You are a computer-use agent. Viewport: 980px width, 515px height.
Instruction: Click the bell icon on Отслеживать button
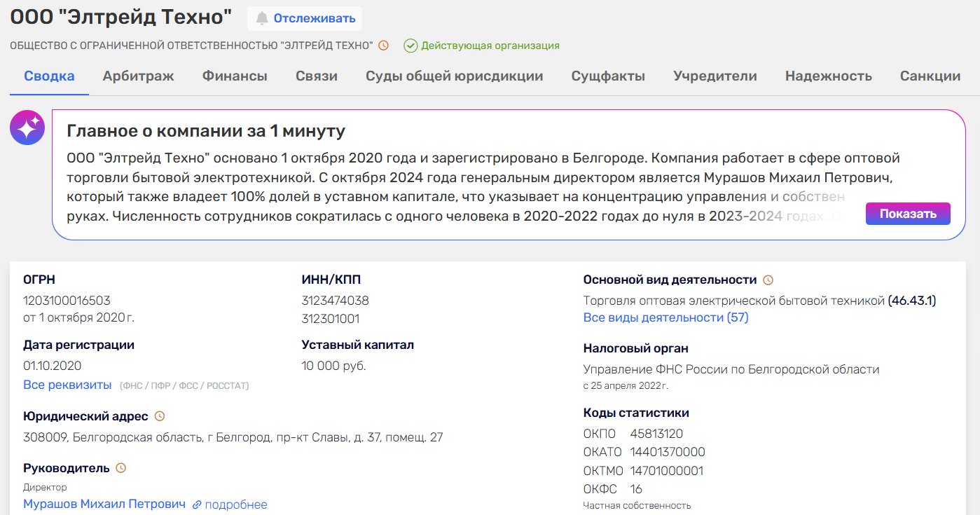tap(261, 18)
